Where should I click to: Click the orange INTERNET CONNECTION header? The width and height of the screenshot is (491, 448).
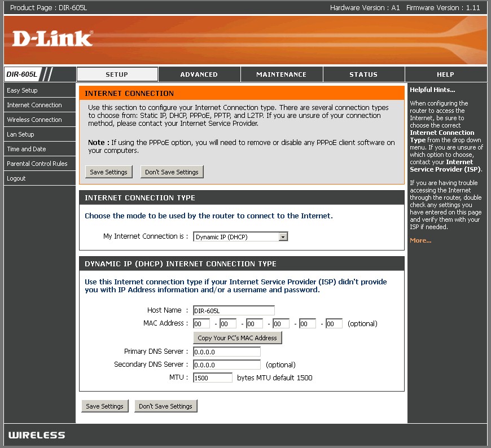(x=242, y=93)
